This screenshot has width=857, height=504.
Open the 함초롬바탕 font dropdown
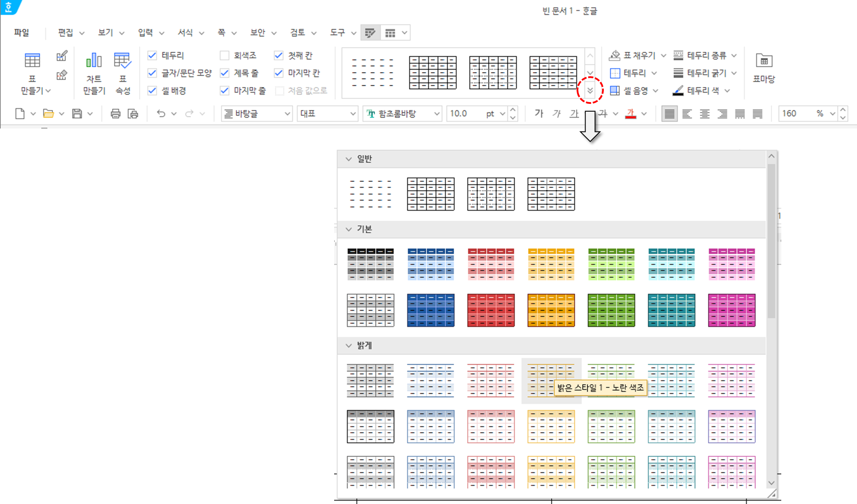point(437,113)
